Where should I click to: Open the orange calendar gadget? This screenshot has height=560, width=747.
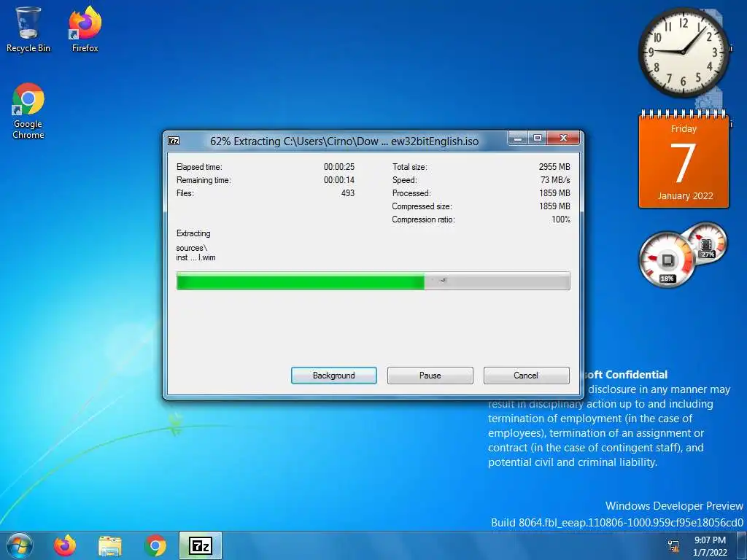click(x=684, y=159)
